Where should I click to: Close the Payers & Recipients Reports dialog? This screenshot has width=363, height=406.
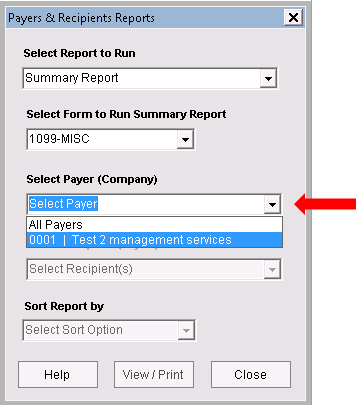[293, 18]
